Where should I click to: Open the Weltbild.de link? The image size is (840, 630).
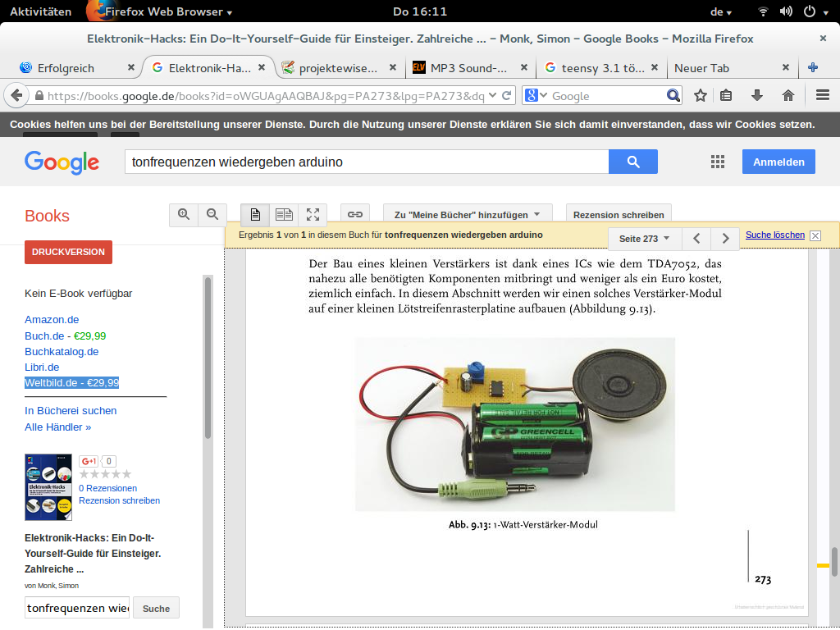[72, 382]
